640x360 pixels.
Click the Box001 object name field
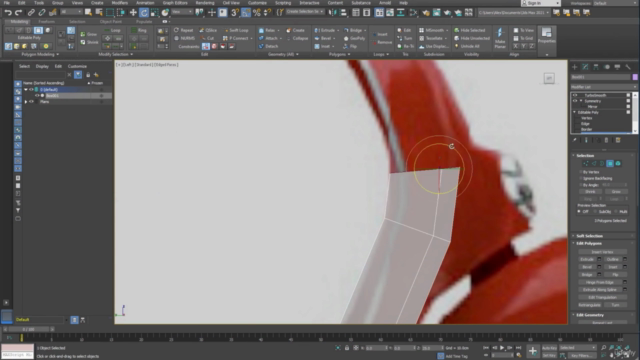tap(600, 77)
